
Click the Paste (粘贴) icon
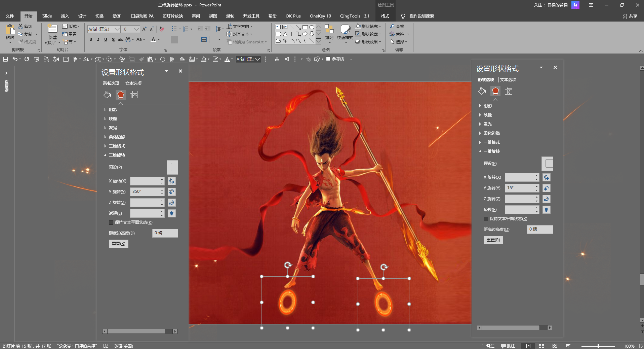pos(10,30)
